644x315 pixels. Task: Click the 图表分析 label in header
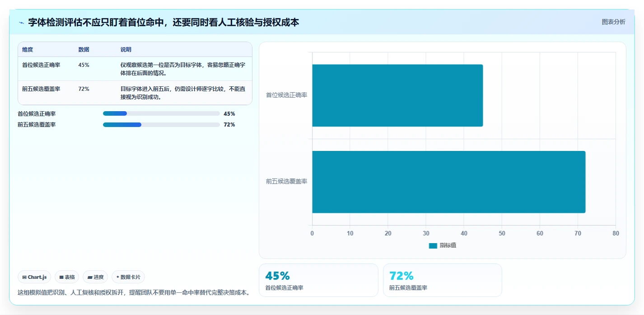pos(613,22)
